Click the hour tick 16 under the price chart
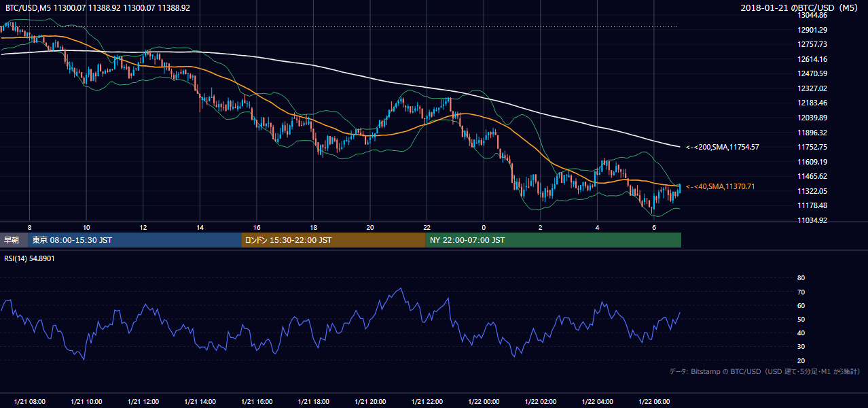 [x=257, y=227]
